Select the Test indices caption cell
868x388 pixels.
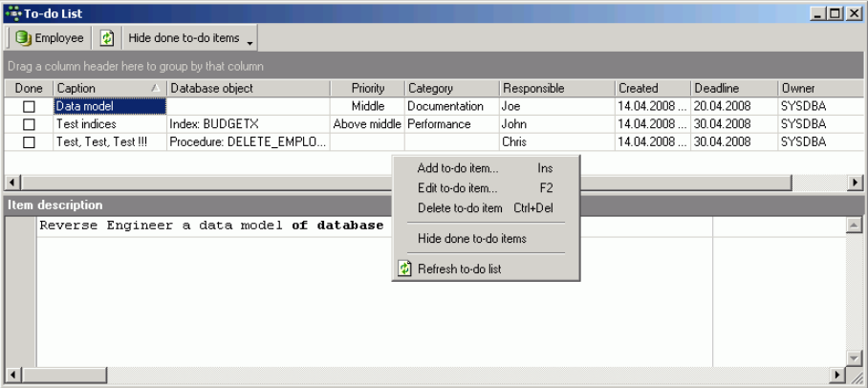109,124
